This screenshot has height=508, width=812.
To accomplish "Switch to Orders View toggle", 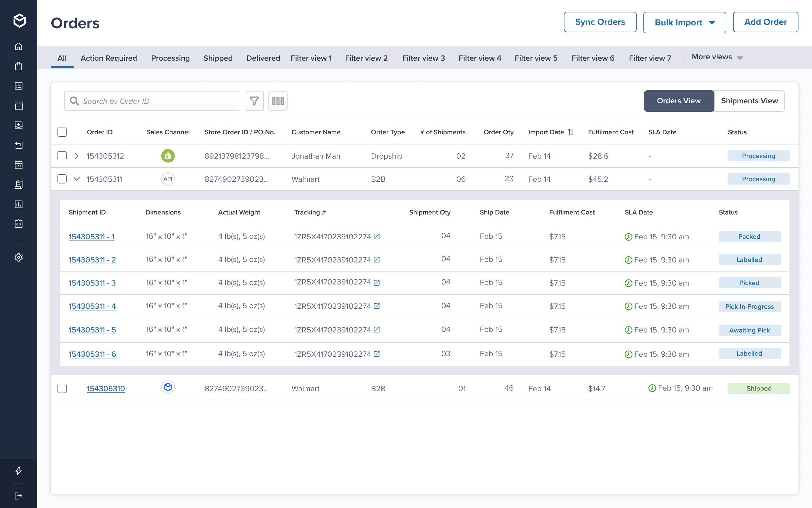I will point(679,101).
